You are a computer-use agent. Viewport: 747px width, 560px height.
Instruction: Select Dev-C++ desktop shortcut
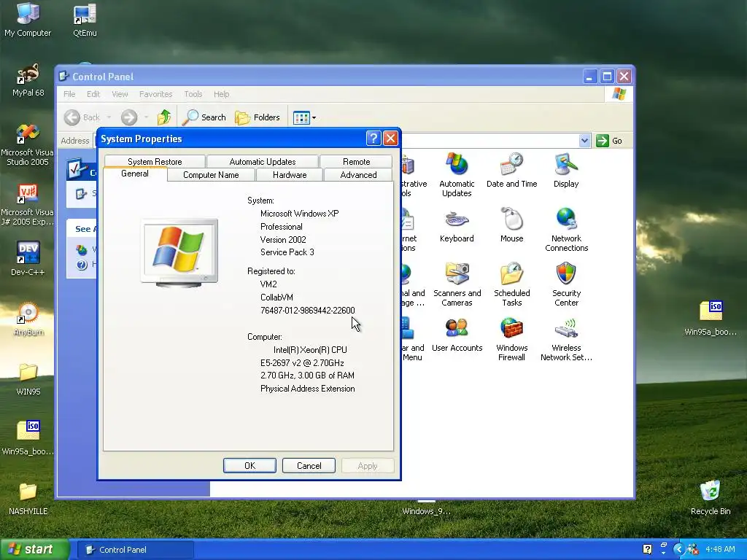[x=28, y=259]
